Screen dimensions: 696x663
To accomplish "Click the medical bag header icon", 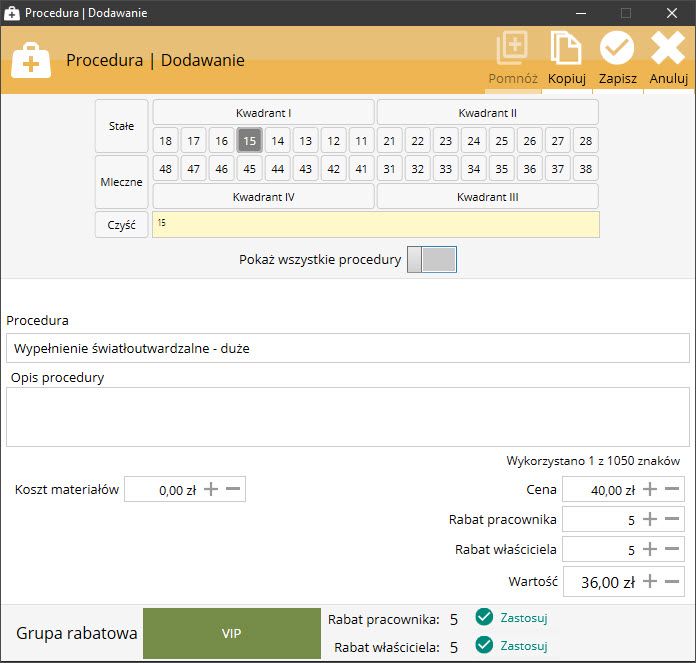I will click(31, 60).
